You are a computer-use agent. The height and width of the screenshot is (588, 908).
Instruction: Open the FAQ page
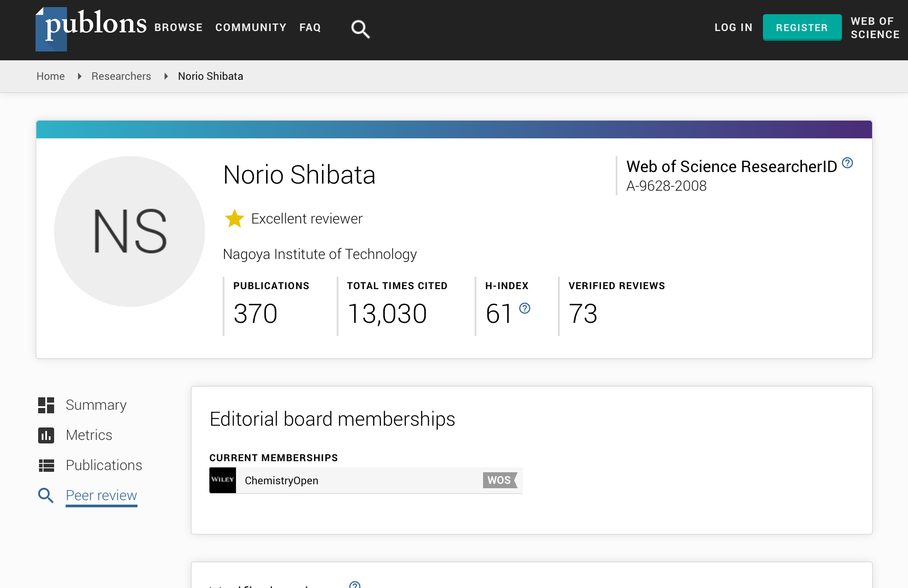point(310,27)
